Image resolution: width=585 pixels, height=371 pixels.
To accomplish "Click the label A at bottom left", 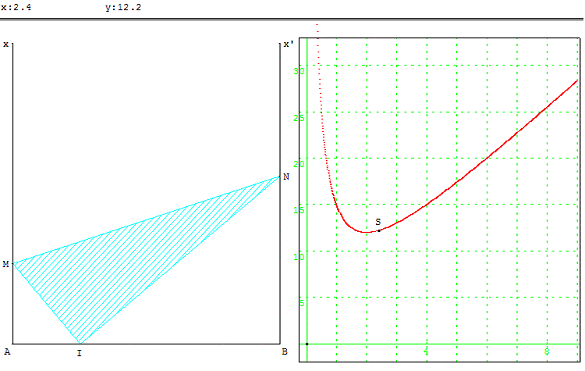I will pos(7,352).
